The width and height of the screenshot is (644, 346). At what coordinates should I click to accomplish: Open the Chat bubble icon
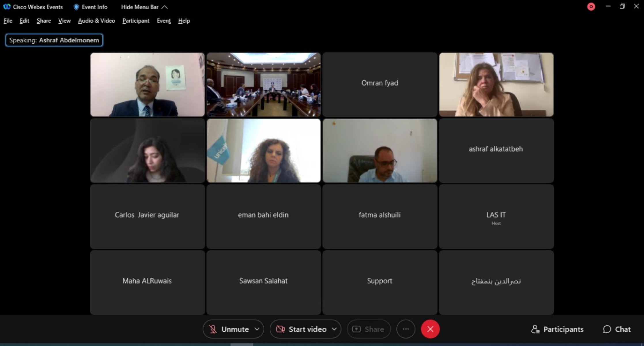pos(607,329)
